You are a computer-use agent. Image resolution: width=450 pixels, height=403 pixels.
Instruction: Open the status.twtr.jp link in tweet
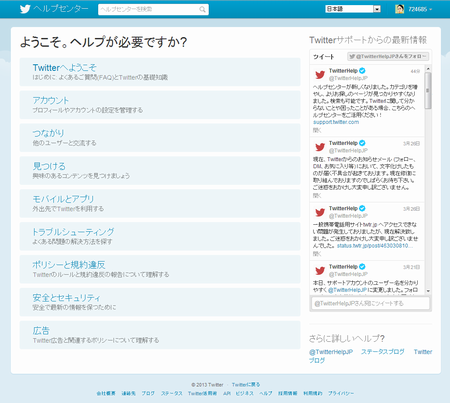coord(375,246)
